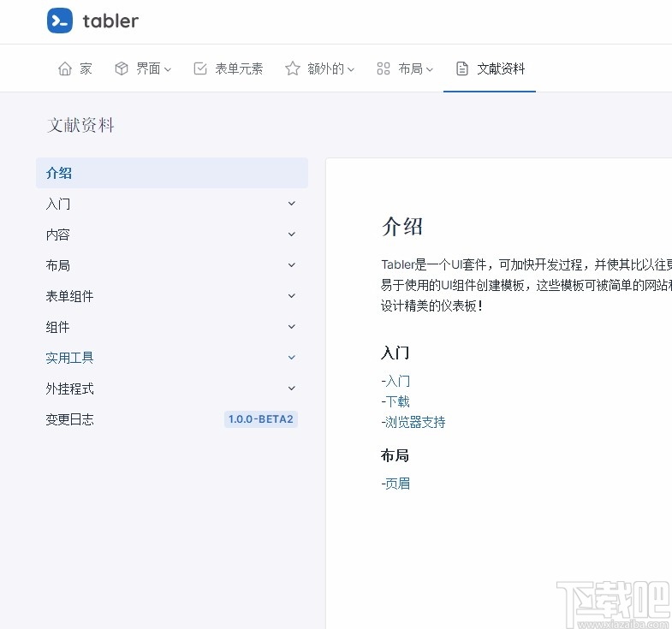Expand the 内容 sidebar section chevron

291,234
